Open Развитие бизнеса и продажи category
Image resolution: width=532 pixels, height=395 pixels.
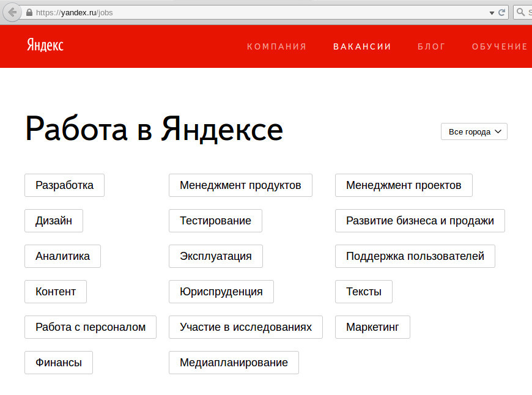[420, 221]
